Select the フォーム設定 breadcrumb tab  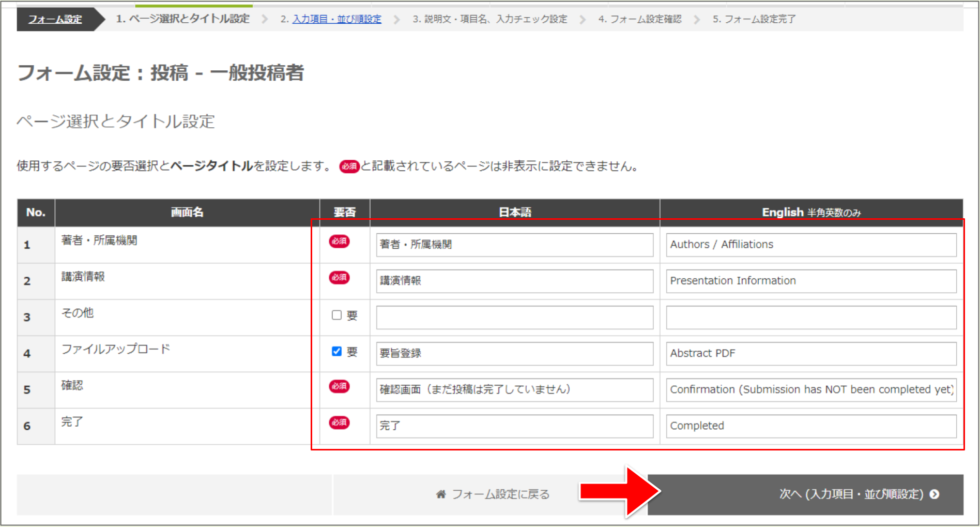55,19
